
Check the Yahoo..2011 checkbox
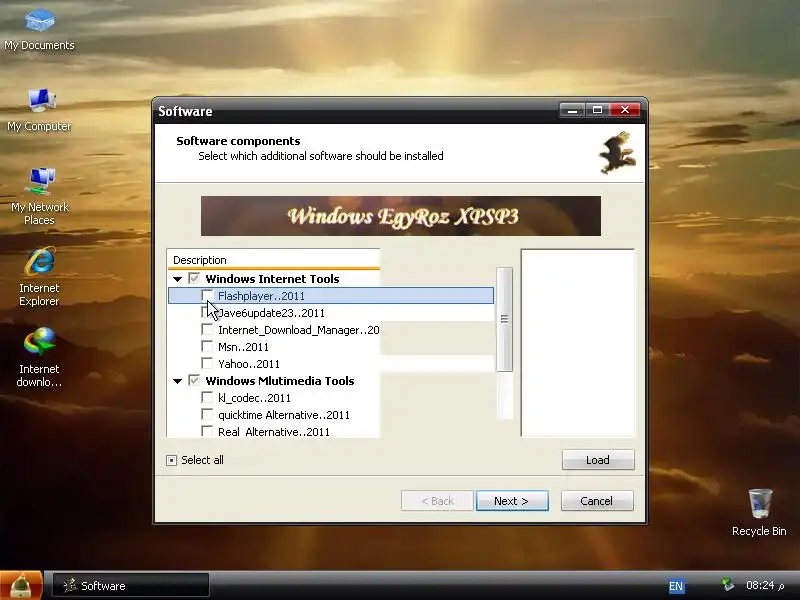pos(207,363)
